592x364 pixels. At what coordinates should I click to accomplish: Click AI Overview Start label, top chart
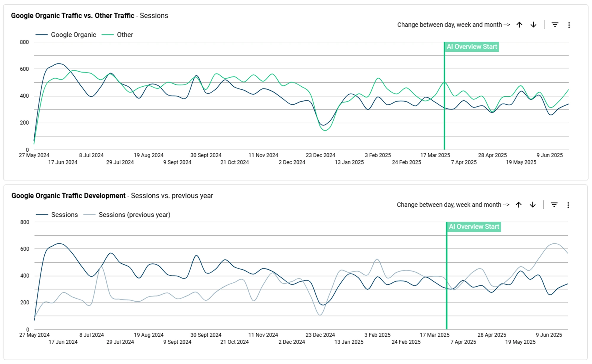(x=472, y=47)
